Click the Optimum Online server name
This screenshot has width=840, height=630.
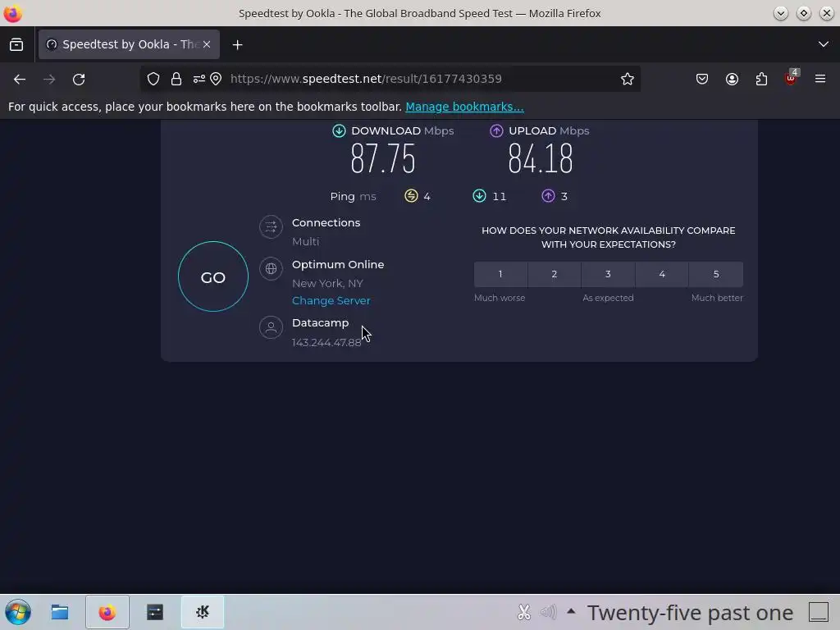338,265
